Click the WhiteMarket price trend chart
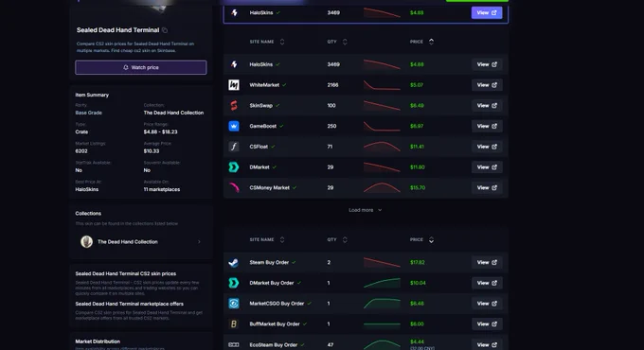The image size is (644, 350). (382, 85)
